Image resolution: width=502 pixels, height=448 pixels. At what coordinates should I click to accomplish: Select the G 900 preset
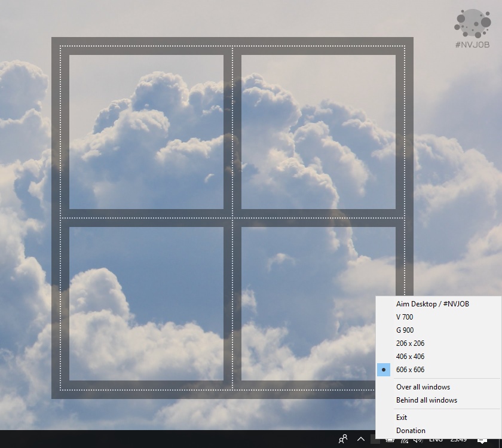438,330
